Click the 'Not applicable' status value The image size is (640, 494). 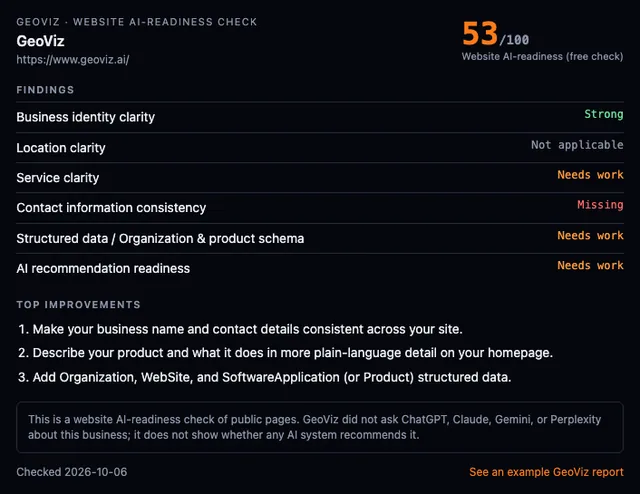click(x=577, y=145)
